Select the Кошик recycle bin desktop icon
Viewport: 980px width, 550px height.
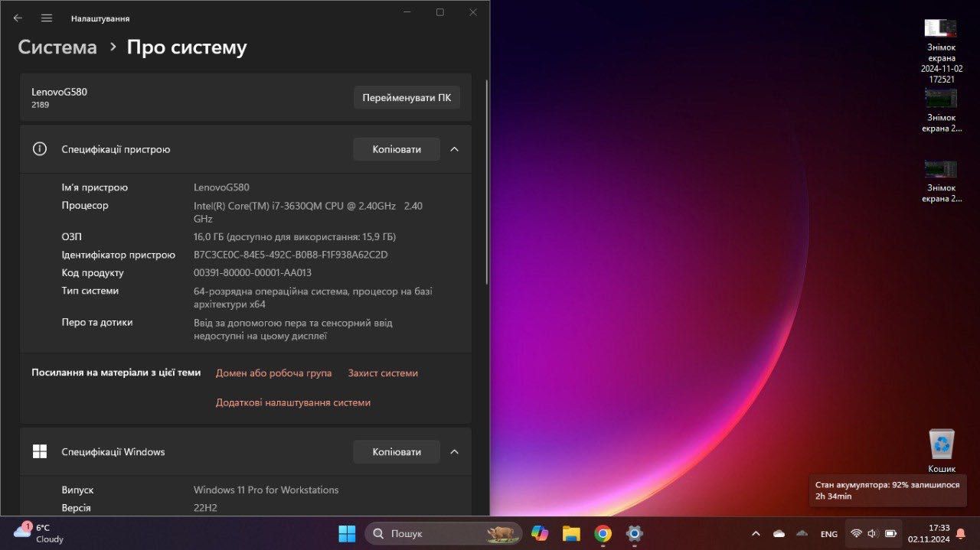pyautogui.click(x=942, y=451)
